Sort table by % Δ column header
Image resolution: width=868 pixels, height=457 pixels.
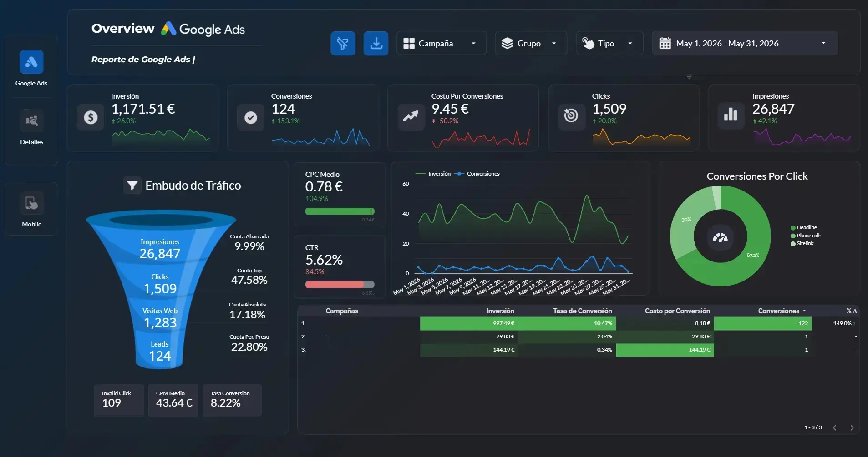coord(851,311)
